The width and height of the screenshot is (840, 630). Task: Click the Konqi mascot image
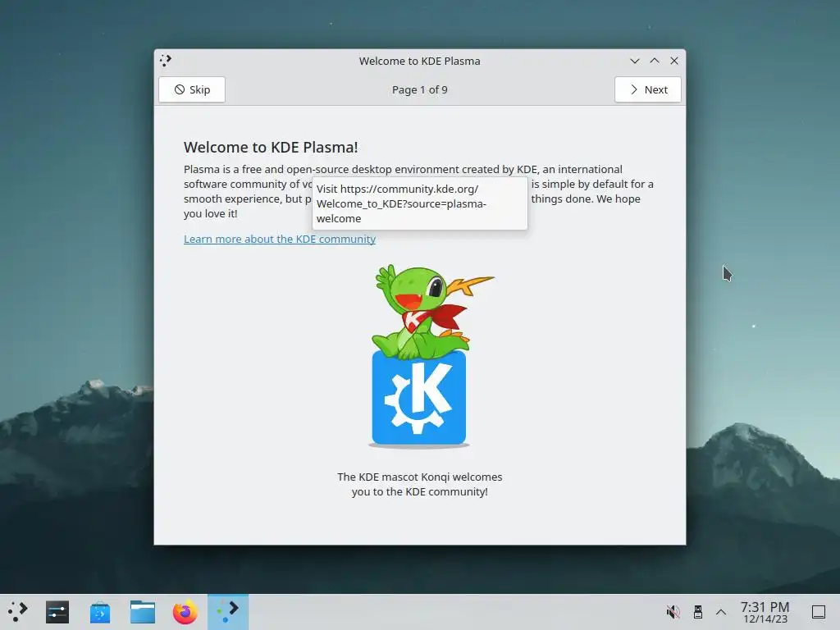pyautogui.click(x=419, y=355)
